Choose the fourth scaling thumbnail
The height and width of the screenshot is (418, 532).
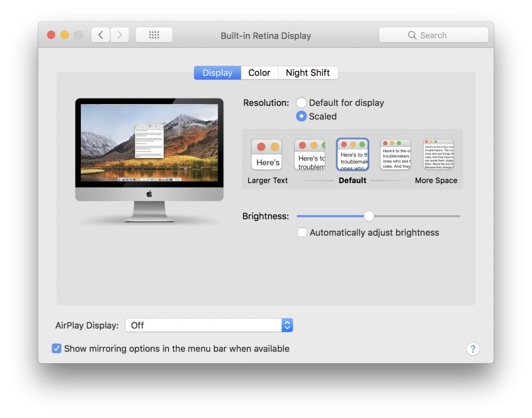point(396,154)
